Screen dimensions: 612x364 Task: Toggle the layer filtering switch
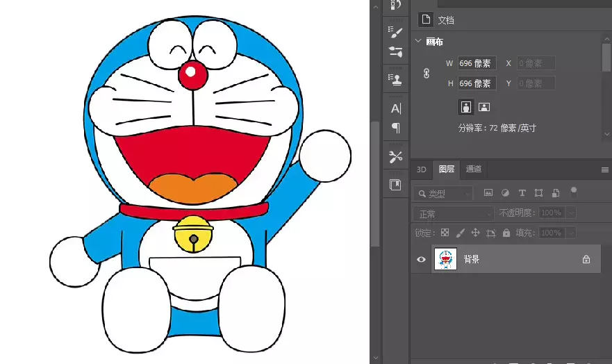573,192
